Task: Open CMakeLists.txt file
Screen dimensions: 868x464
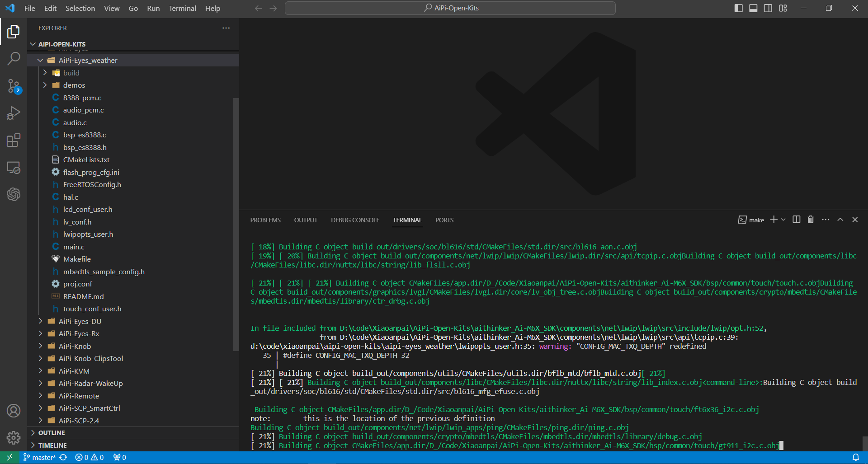Action: point(133,159)
